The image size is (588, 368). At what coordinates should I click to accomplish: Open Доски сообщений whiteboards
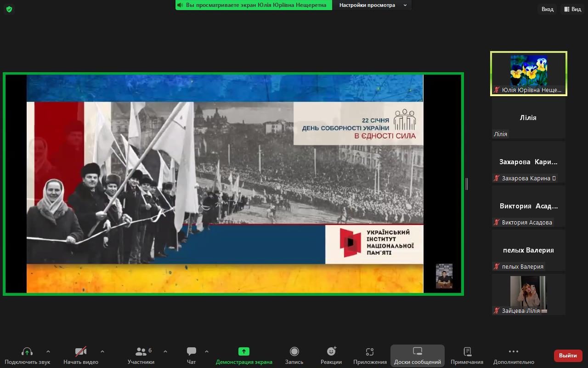417,352
